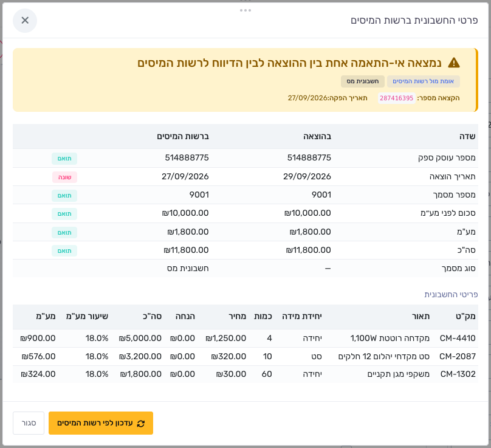
Task: Click the הנחה column header
Action: click(185, 317)
